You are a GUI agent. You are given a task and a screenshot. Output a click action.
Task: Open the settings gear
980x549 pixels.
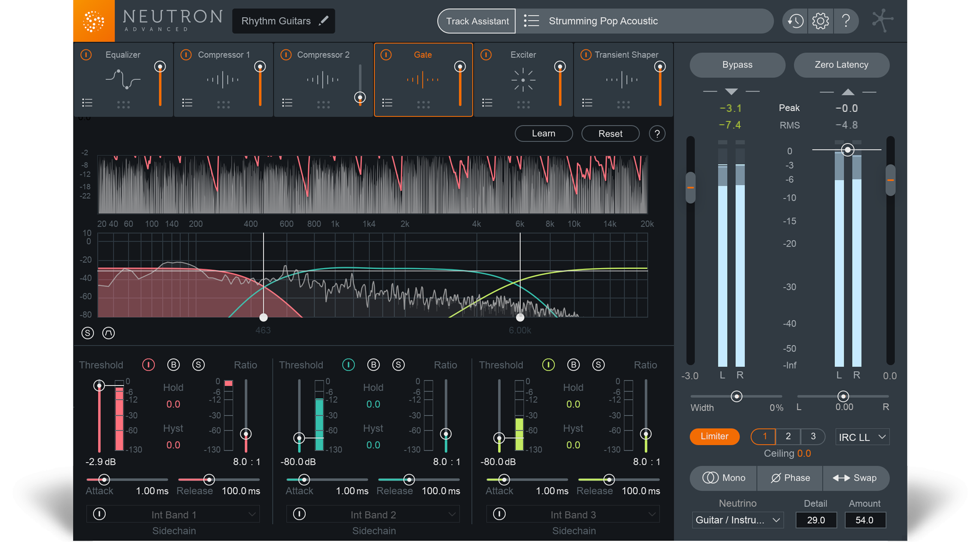pyautogui.click(x=820, y=21)
